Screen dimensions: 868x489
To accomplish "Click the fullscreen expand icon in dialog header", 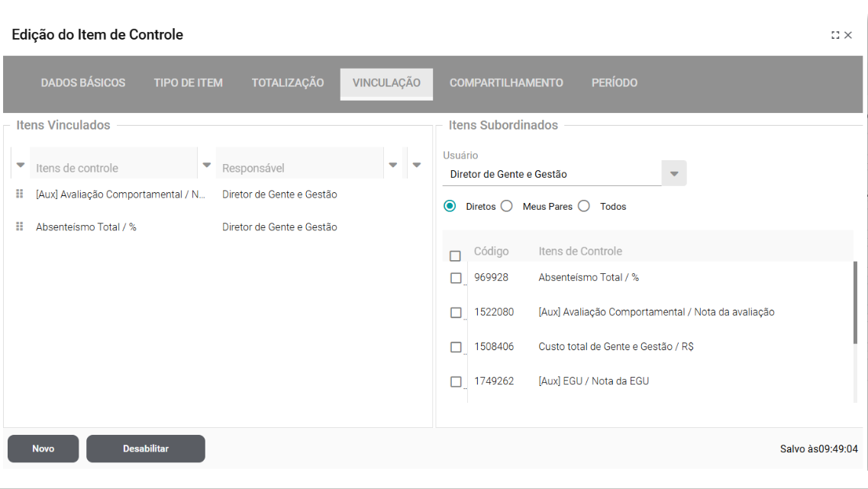I will point(835,35).
